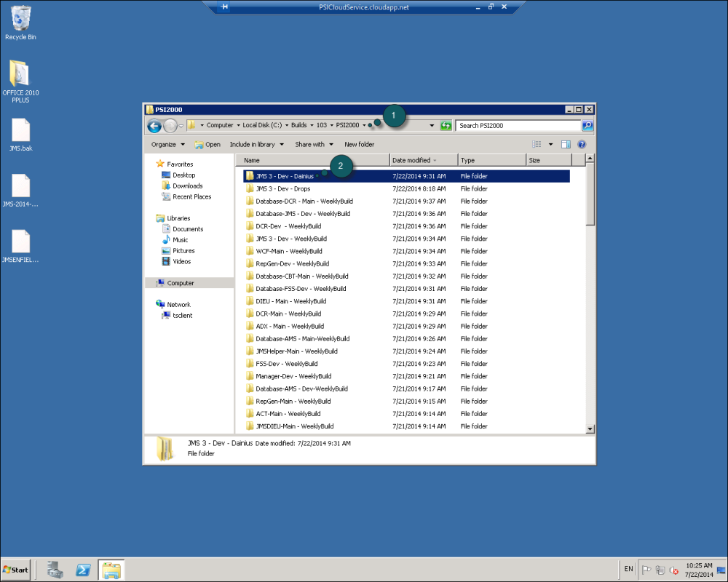Open Videos library

coord(181,261)
